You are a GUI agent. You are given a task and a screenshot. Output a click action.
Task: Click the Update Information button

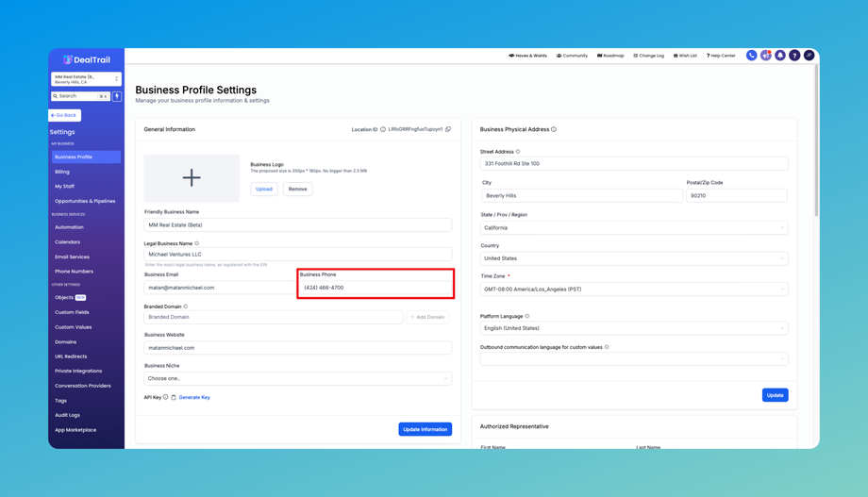coord(425,429)
